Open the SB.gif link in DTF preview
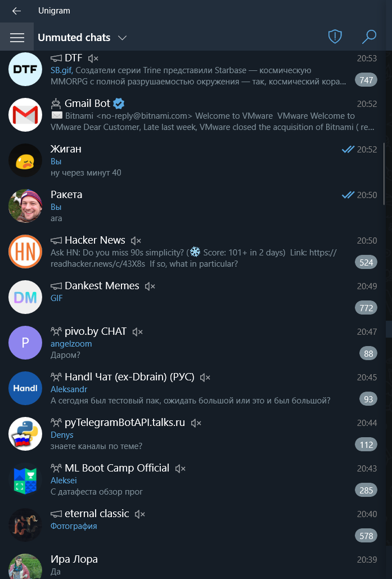Viewport: 392px width, 579px height. click(60, 70)
